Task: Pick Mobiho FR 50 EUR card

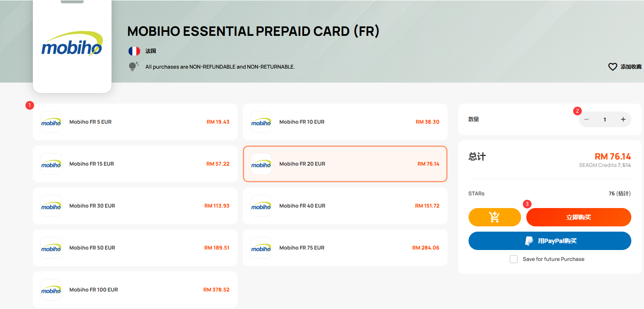Action: [x=135, y=248]
